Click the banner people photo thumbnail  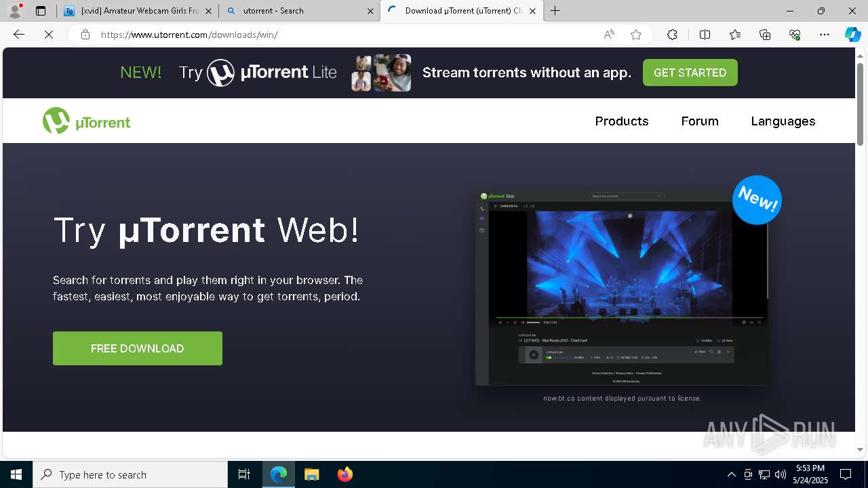click(x=381, y=73)
